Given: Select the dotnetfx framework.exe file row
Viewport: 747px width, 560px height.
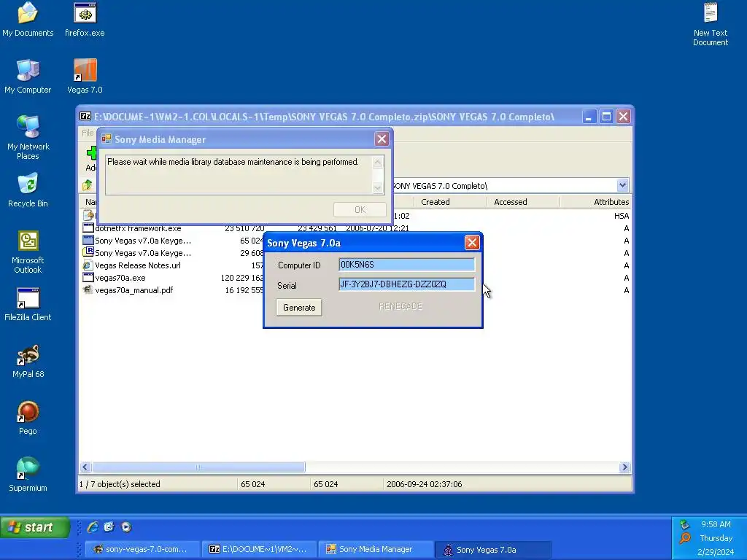Looking at the screenshot, I should pos(355,228).
